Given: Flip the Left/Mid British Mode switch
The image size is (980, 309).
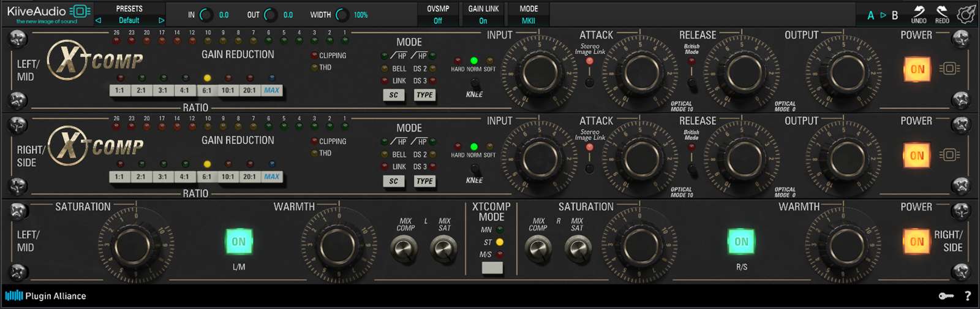Looking at the screenshot, I should pyautogui.click(x=692, y=83).
